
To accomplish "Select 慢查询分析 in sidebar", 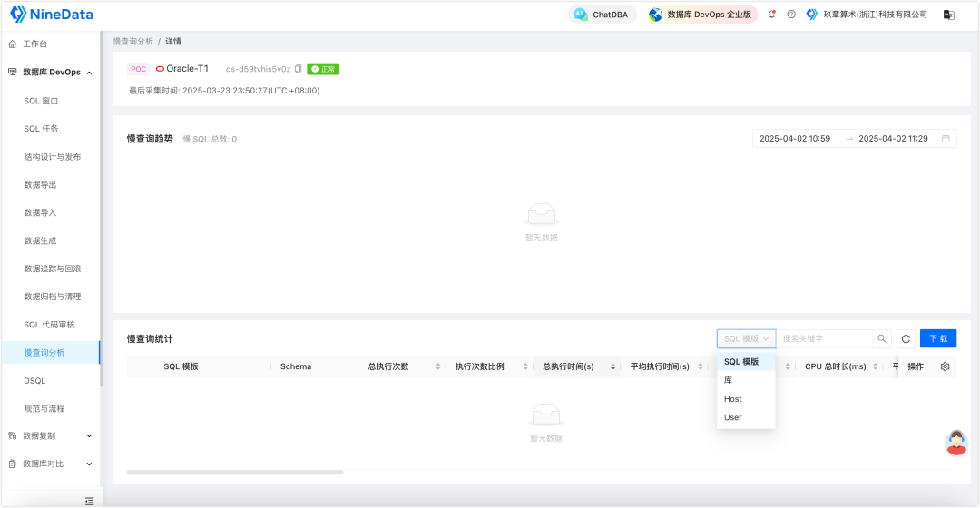I will [x=50, y=352].
